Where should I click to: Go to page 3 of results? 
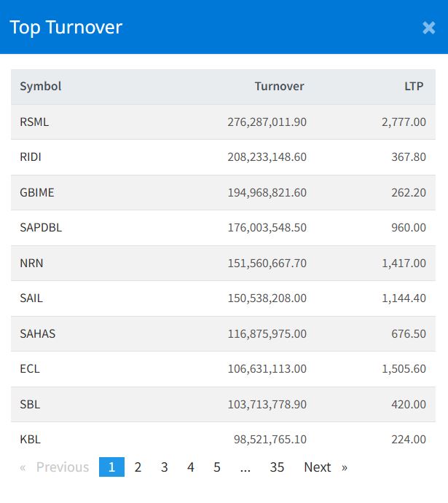(x=165, y=467)
